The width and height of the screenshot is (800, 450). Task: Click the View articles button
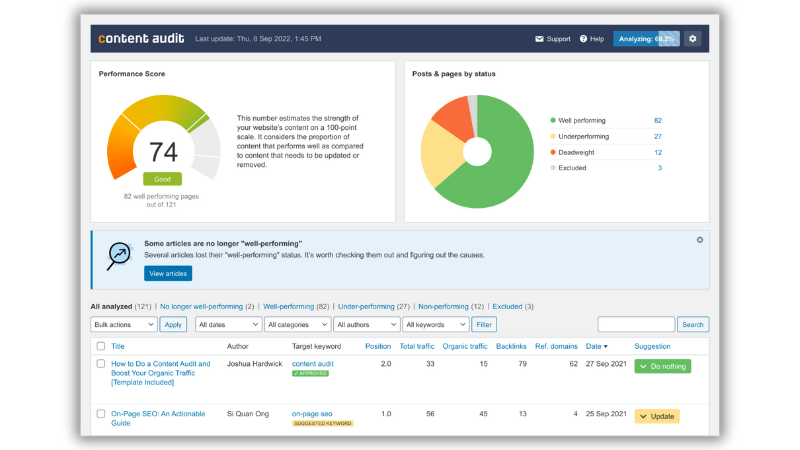coord(168,273)
